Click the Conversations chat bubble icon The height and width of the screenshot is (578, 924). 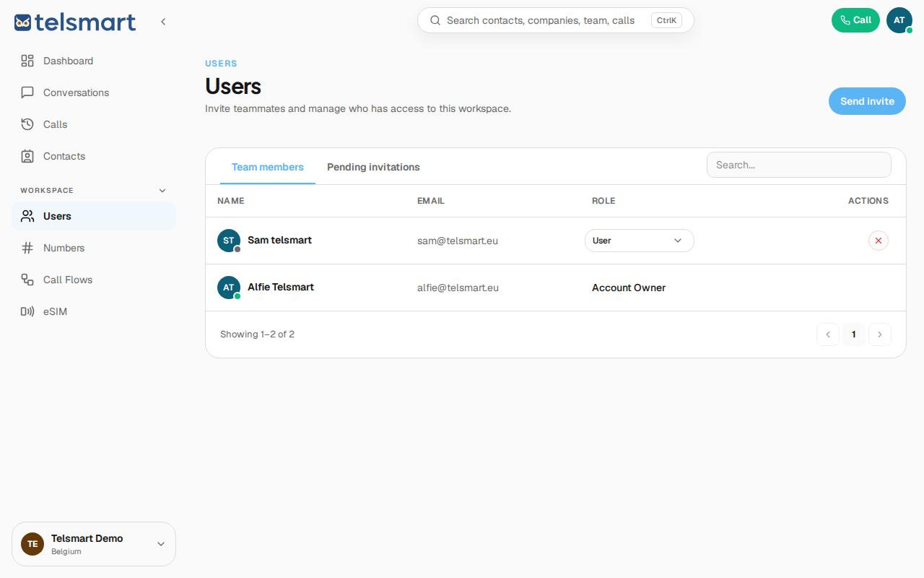(27, 92)
